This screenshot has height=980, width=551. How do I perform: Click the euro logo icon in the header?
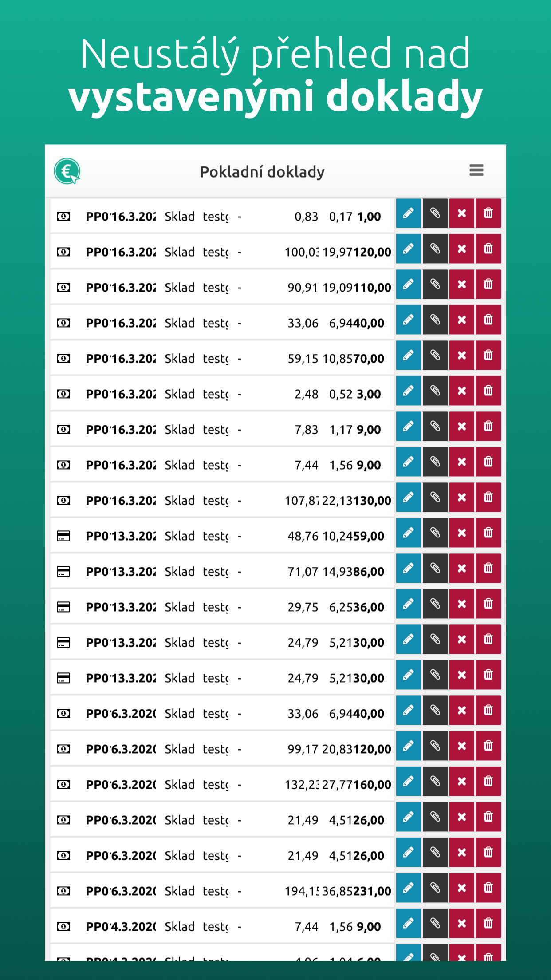67,171
